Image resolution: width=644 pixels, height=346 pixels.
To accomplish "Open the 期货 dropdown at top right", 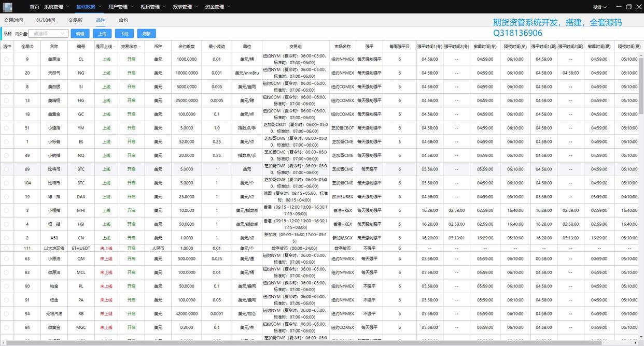I will pos(600,7).
